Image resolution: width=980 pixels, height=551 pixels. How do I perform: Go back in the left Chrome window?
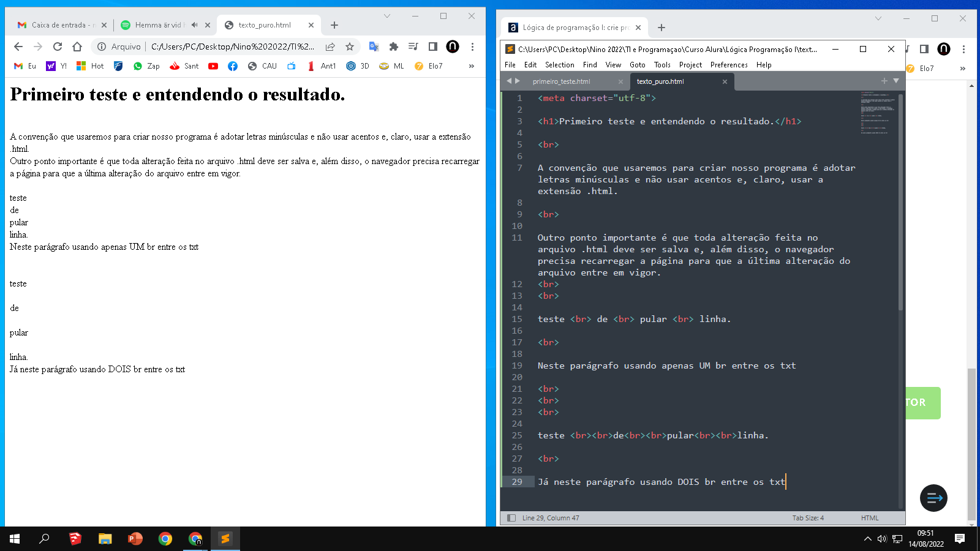coord(18,47)
